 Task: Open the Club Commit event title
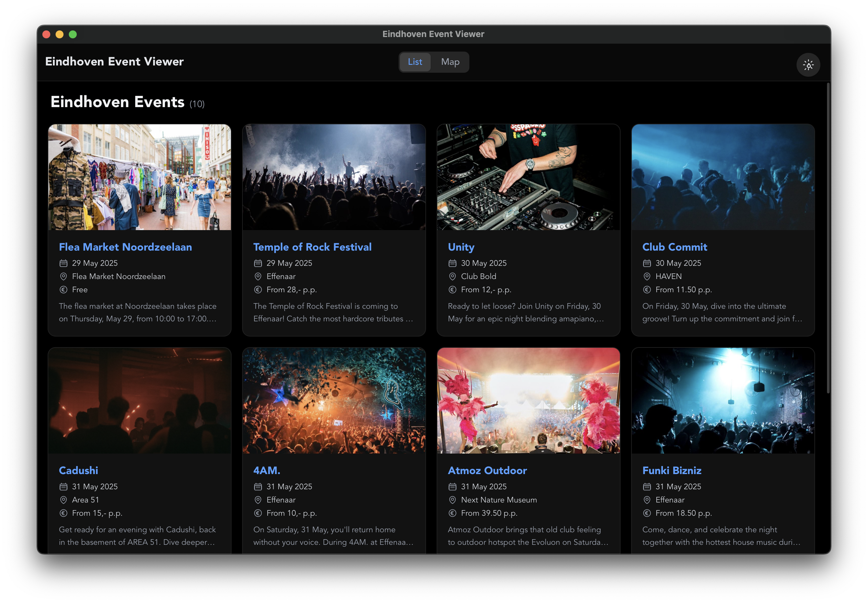[x=674, y=247]
